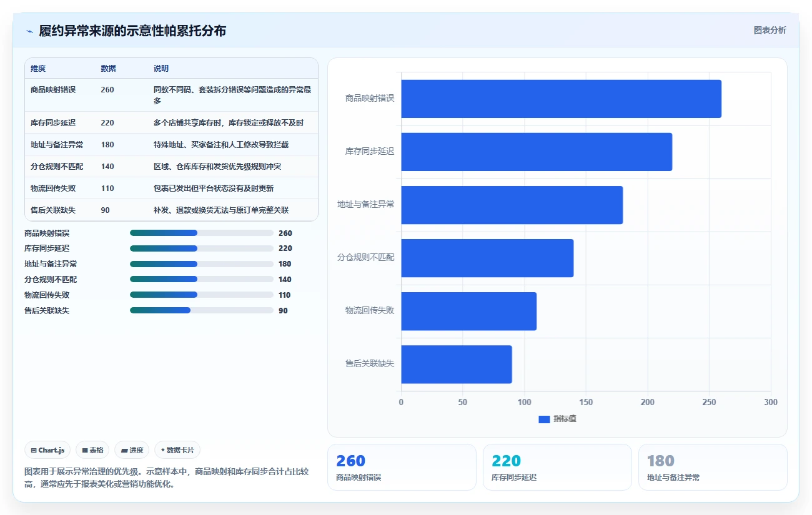This screenshot has width=812, height=515.
Task: Click the 售后关联缺失 chart bar
Action: [457, 364]
